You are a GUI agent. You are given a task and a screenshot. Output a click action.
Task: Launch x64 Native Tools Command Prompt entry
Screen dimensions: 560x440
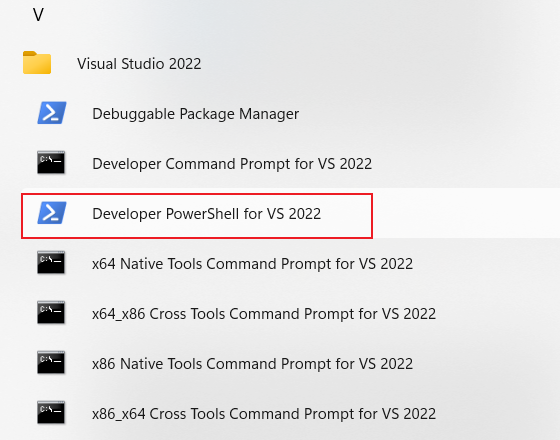coord(252,264)
